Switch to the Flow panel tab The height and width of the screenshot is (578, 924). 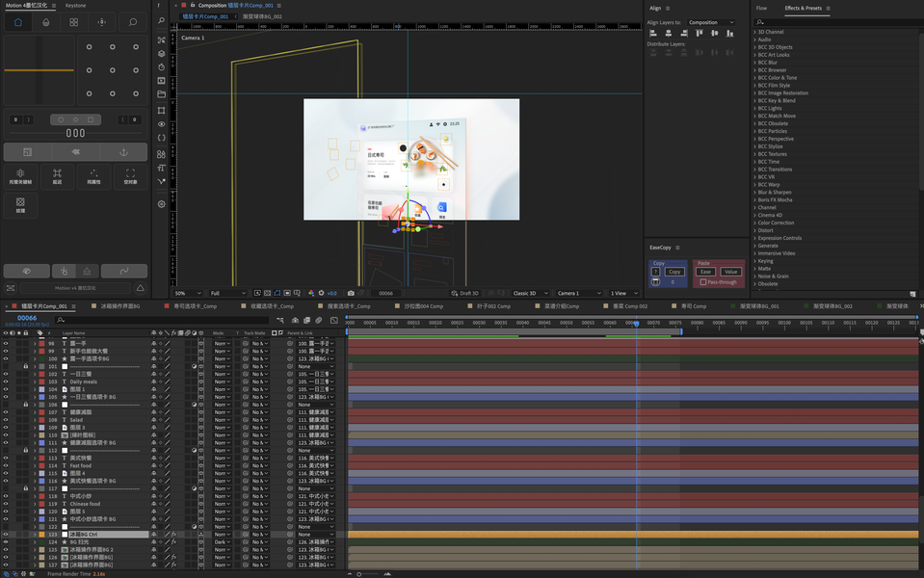pos(761,9)
